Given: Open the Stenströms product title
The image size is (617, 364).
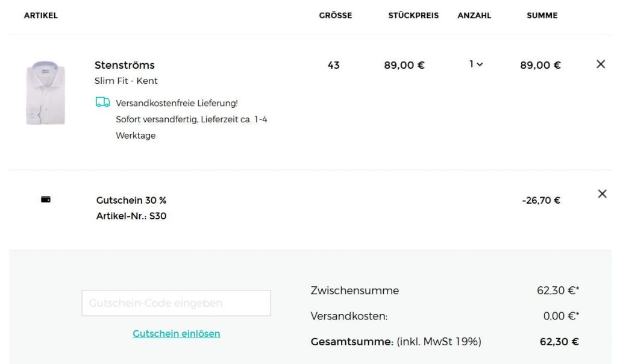Looking at the screenshot, I should pyautogui.click(x=125, y=65).
